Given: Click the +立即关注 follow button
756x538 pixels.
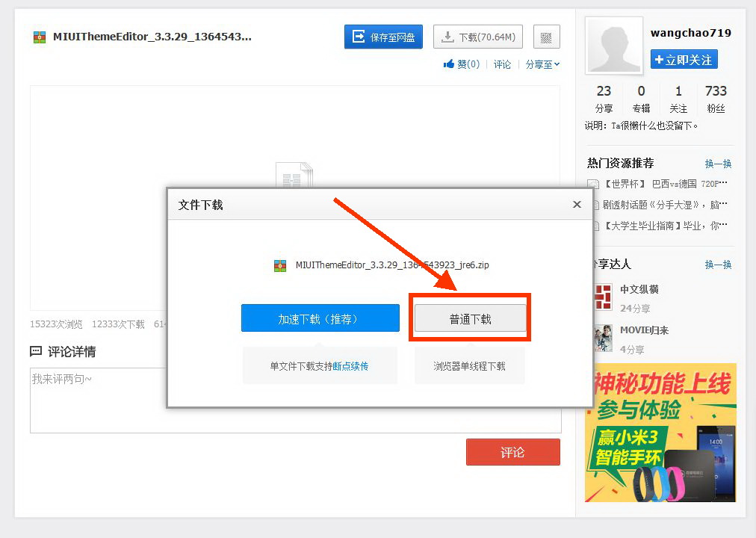Looking at the screenshot, I should coord(684,60).
